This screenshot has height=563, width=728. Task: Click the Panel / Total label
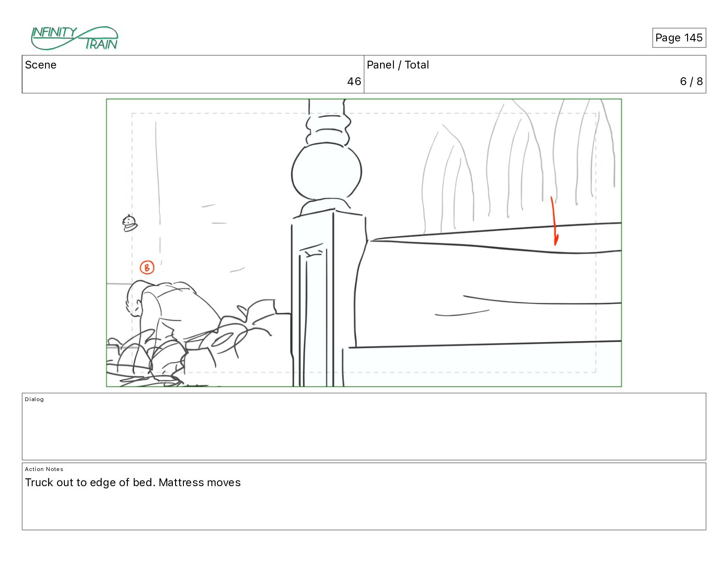(398, 65)
